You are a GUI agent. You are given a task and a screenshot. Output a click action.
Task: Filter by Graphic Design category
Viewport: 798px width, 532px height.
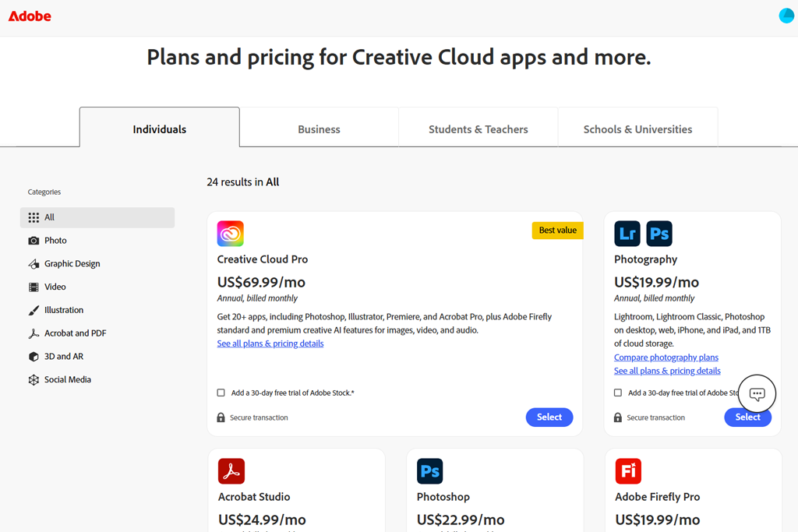point(97,264)
